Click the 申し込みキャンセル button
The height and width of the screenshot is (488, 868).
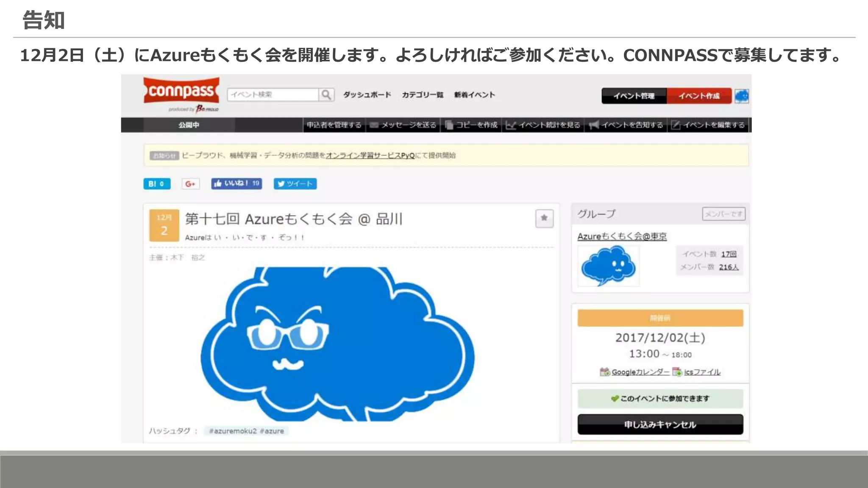[x=660, y=424]
